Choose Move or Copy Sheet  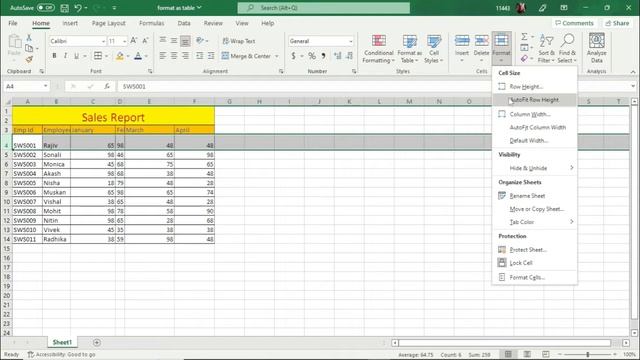coord(534,209)
